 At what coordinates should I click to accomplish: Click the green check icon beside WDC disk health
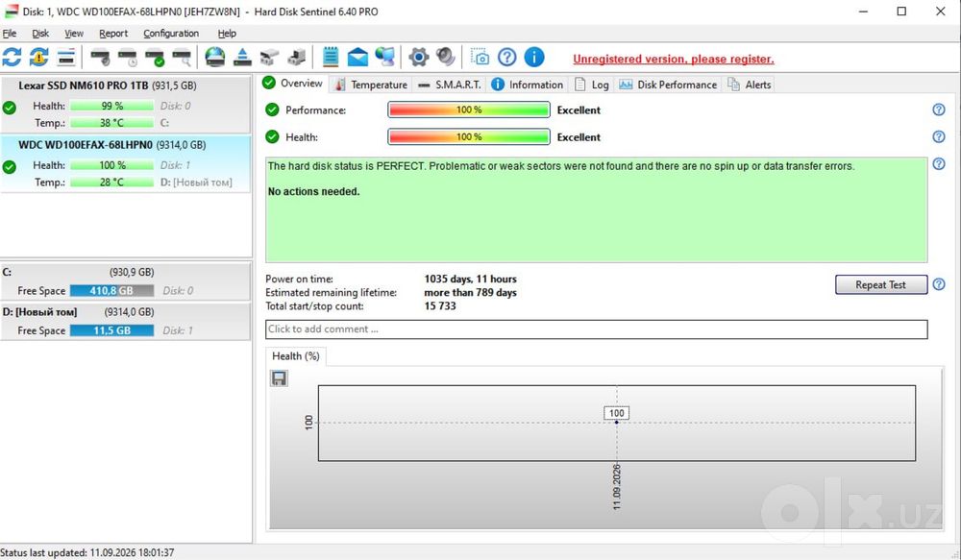[10, 166]
